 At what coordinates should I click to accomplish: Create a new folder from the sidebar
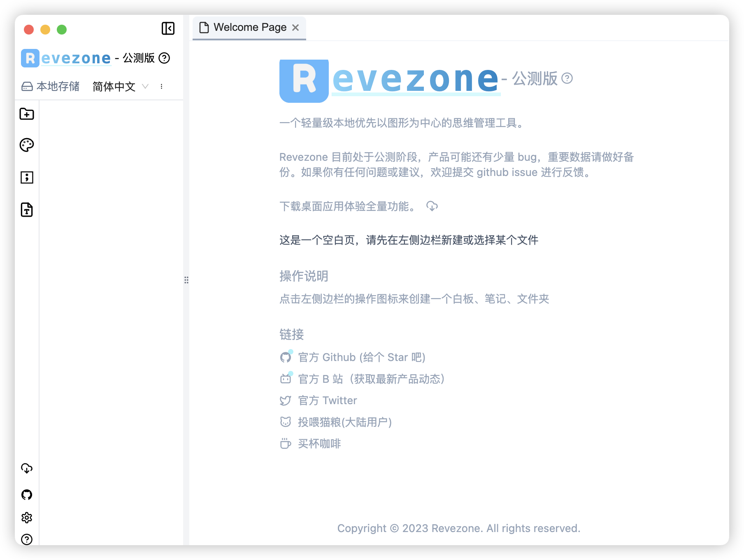(27, 114)
